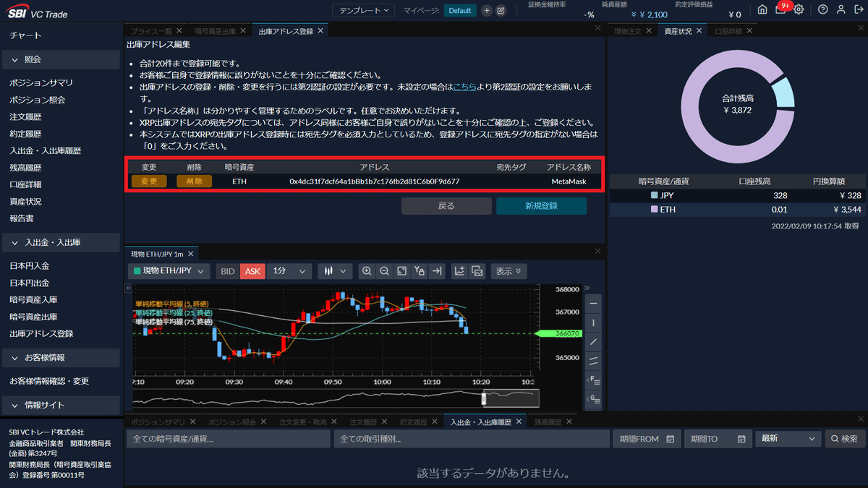The width and height of the screenshot is (868, 488).
Task: Open the home icon in header
Action: pyautogui.click(x=762, y=10)
